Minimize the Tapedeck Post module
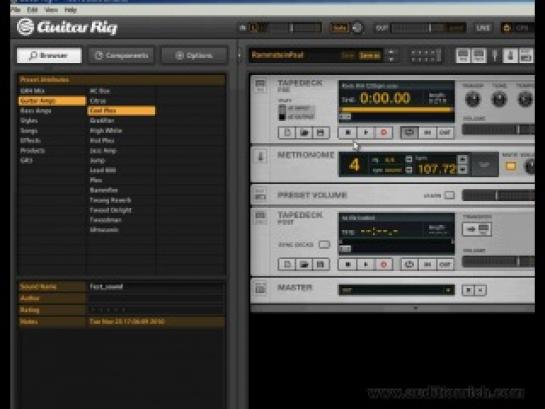This screenshot has width=545, height=409. coord(260,217)
